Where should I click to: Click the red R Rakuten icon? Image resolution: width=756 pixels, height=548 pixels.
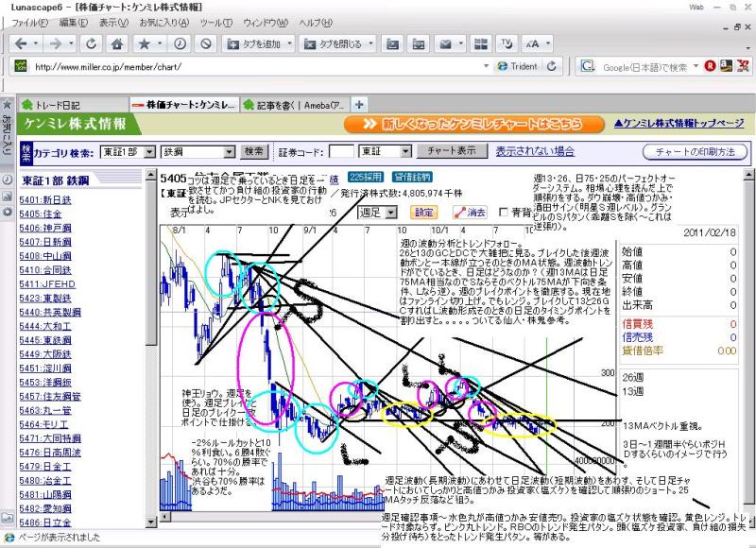pos(710,66)
